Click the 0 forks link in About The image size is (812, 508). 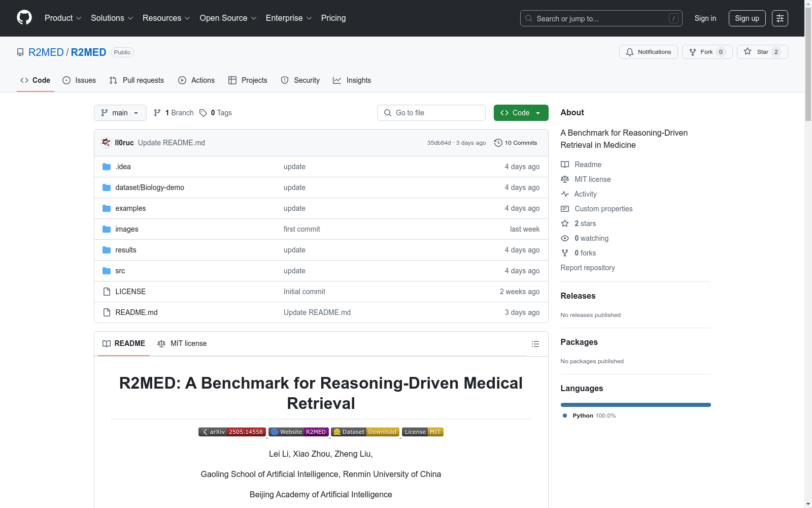(585, 253)
